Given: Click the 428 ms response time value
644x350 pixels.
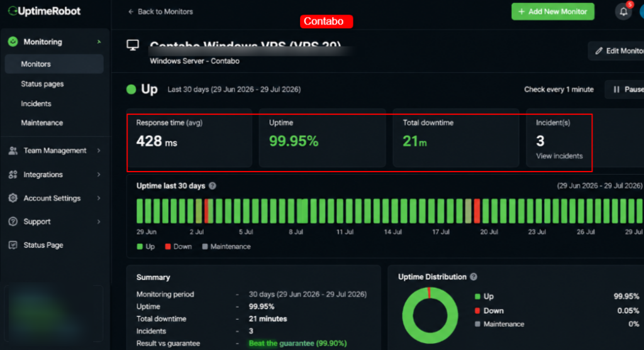Looking at the screenshot, I should pyautogui.click(x=157, y=141).
